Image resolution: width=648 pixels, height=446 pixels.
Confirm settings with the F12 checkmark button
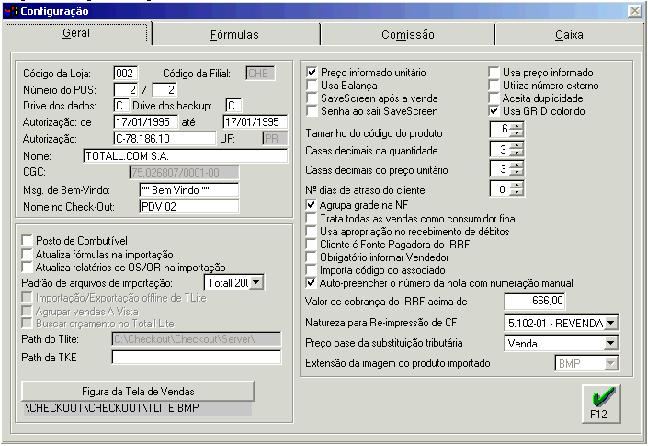601,403
